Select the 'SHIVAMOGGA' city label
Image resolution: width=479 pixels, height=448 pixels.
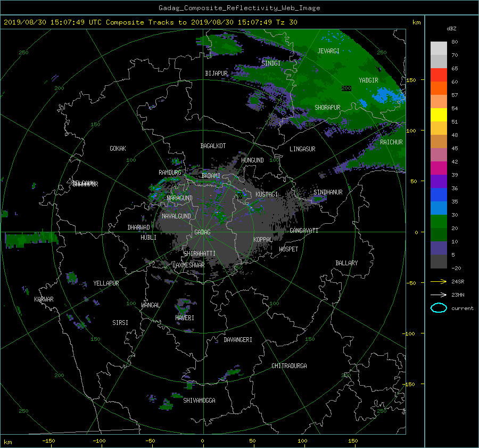coord(199,401)
